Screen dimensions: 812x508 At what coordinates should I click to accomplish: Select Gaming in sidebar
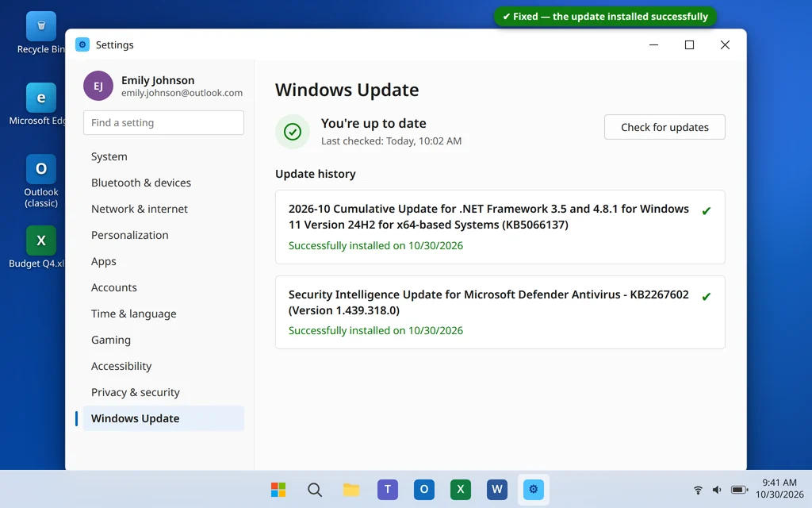coord(163,340)
